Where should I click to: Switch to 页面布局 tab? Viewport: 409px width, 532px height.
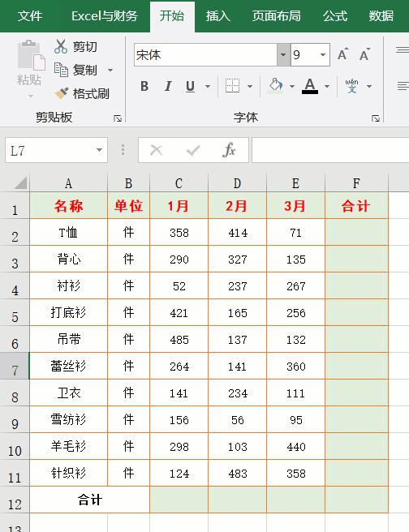pyautogui.click(x=276, y=16)
